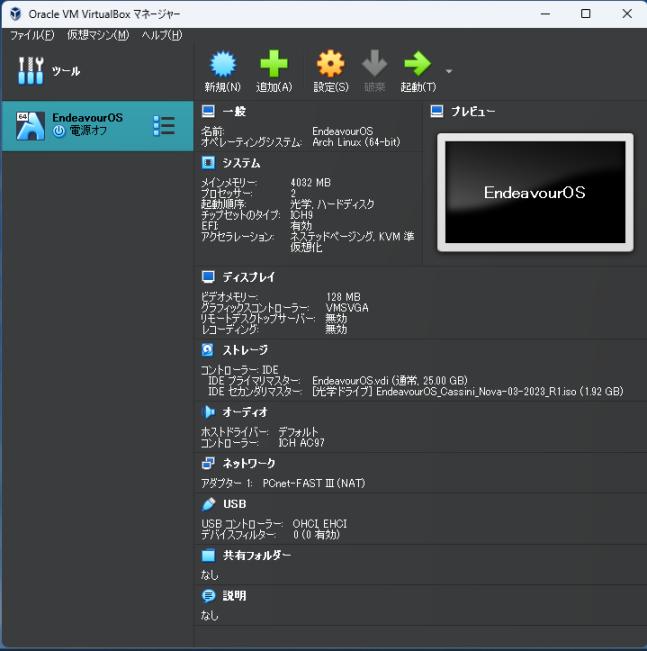Click the General (一般) section icon
The image size is (647, 651).
coord(208,111)
